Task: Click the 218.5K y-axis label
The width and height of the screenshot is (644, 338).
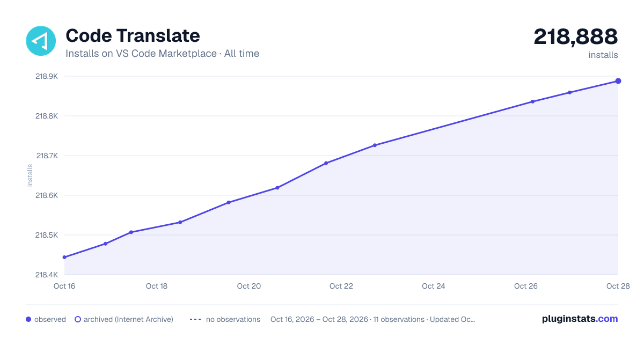Action: pos(46,235)
